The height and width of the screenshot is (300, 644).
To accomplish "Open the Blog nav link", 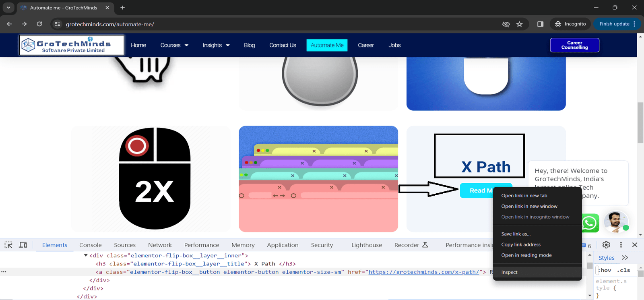I will [249, 45].
